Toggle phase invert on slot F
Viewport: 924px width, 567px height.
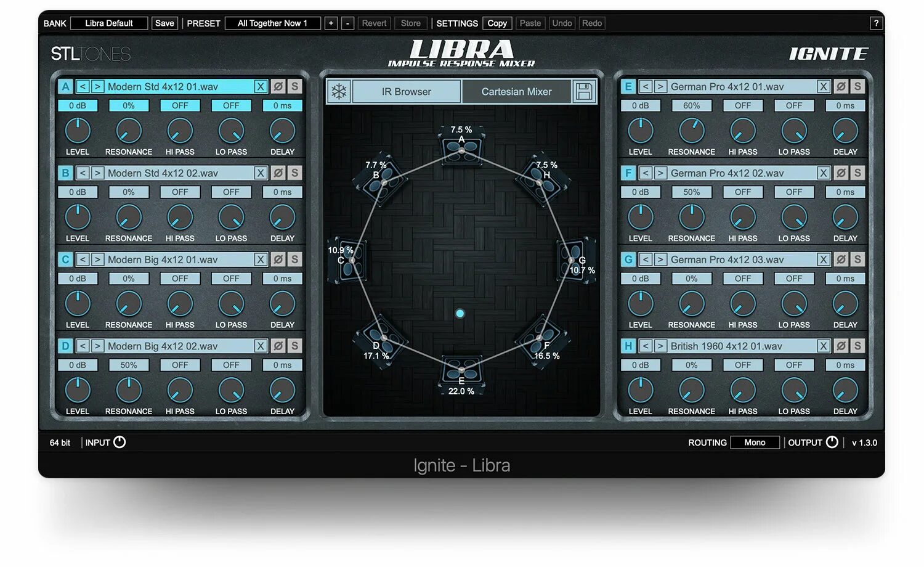[x=841, y=173]
